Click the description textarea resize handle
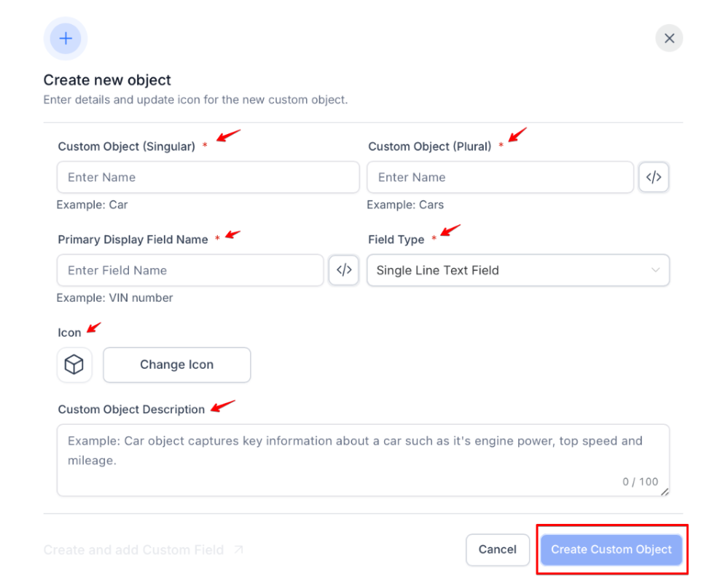 point(665,493)
